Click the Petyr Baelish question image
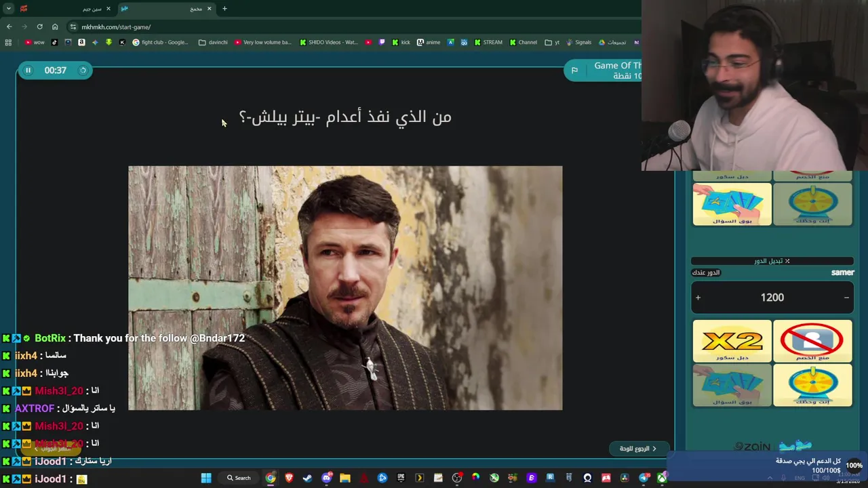Screen dimensions: 868x488 [x=345, y=288]
